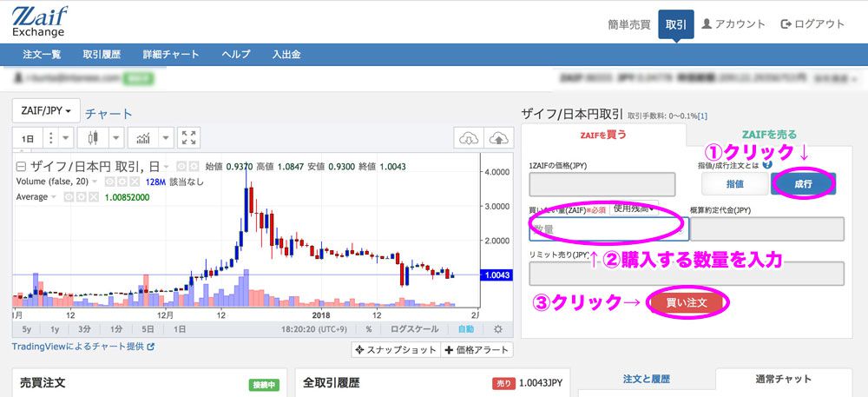Click the help icon beside 指値/成行注文とは
Viewport: 868px width, 397px height.
click(766, 164)
